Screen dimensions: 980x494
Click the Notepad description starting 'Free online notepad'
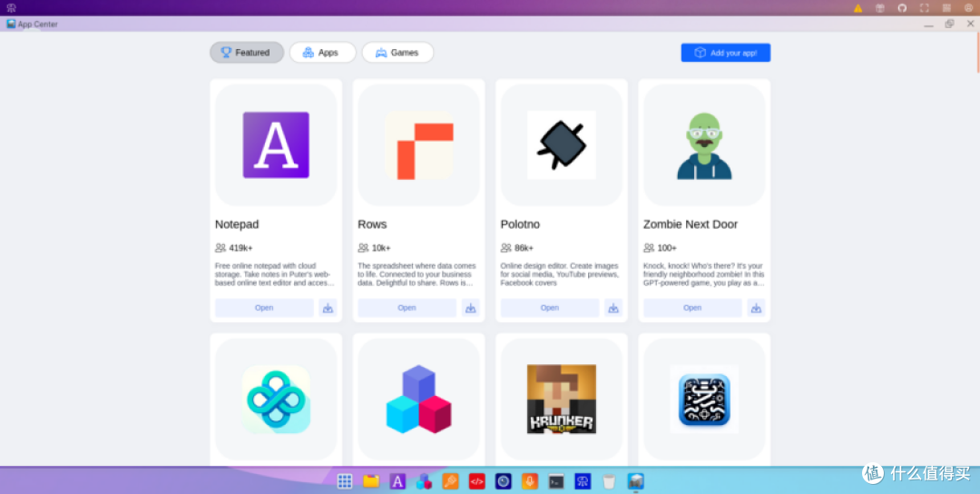(x=275, y=274)
